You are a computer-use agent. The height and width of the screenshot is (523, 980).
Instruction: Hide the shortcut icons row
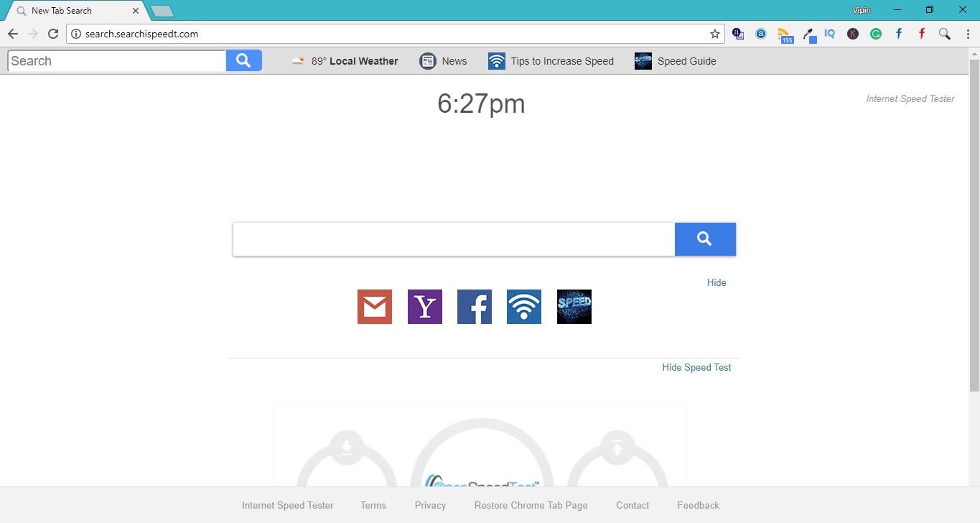(715, 282)
